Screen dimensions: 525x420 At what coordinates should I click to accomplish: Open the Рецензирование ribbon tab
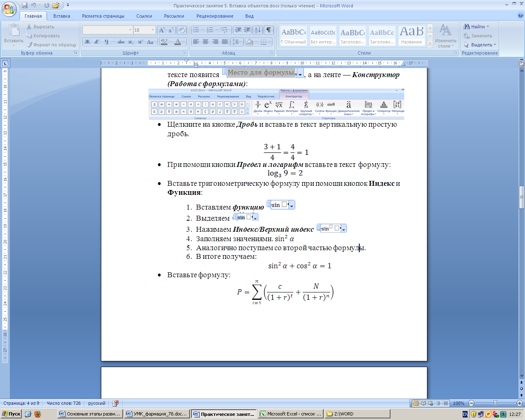pyautogui.click(x=215, y=16)
